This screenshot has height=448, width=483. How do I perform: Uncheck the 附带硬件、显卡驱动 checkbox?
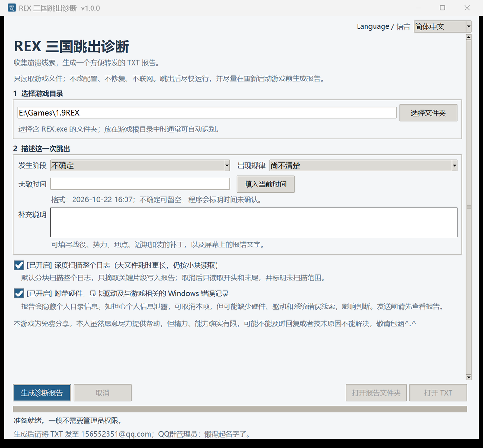19,293
